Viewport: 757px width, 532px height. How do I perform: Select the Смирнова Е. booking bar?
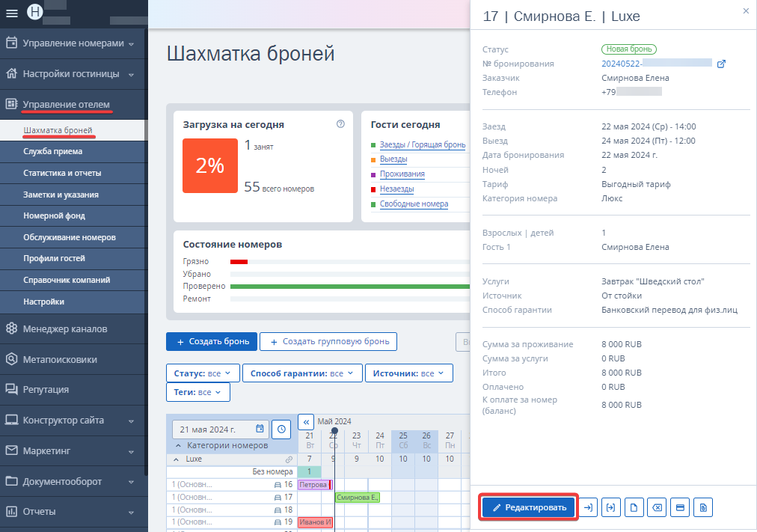(358, 498)
